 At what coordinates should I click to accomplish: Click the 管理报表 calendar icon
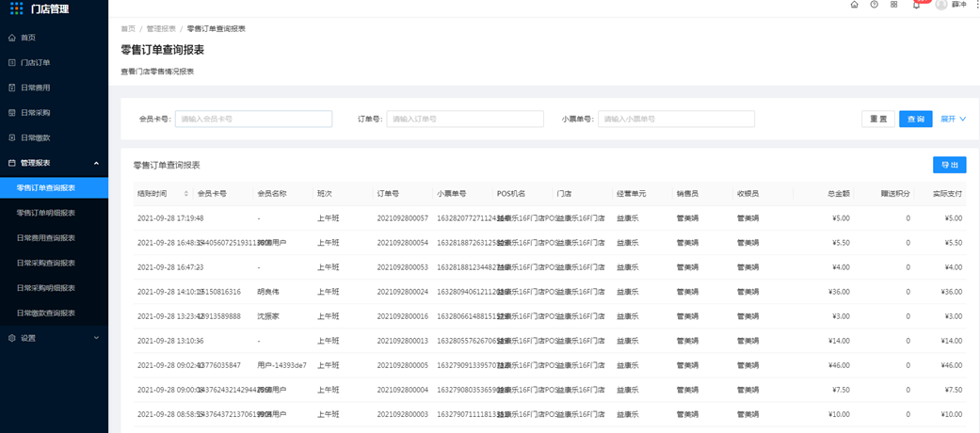[12, 163]
